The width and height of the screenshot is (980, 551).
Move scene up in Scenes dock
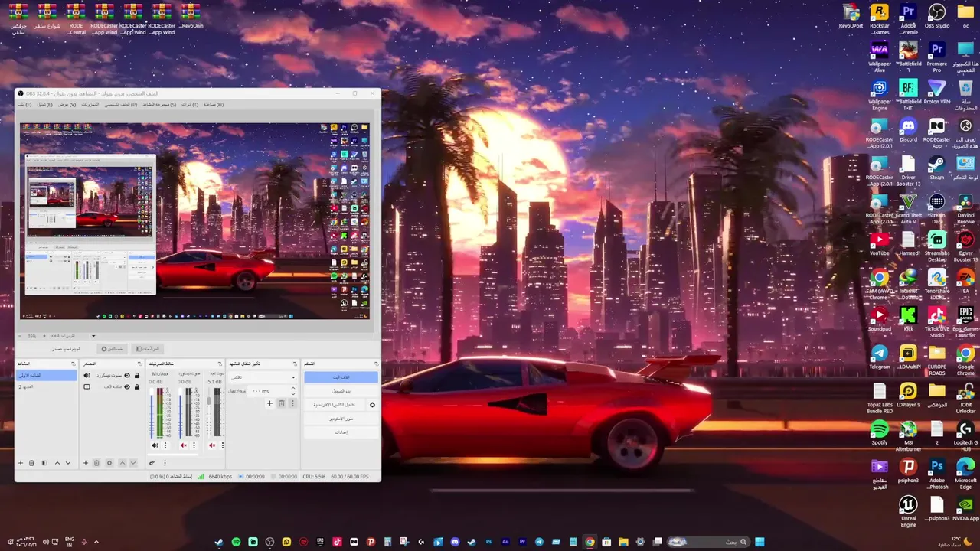[57, 463]
